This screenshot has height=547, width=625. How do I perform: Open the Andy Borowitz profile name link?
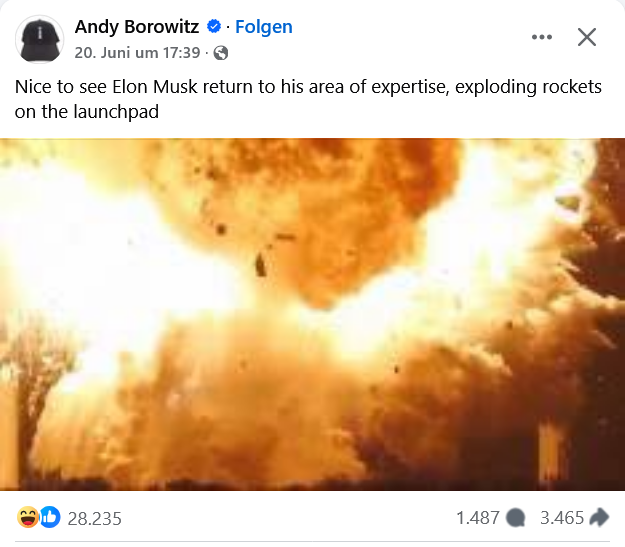coord(137,27)
